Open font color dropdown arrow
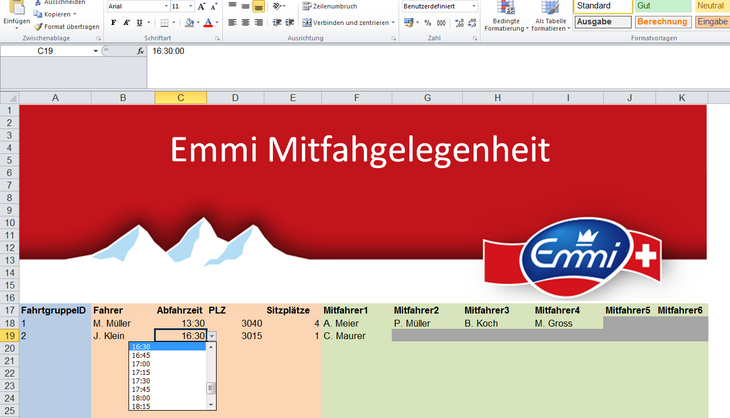 [217, 22]
